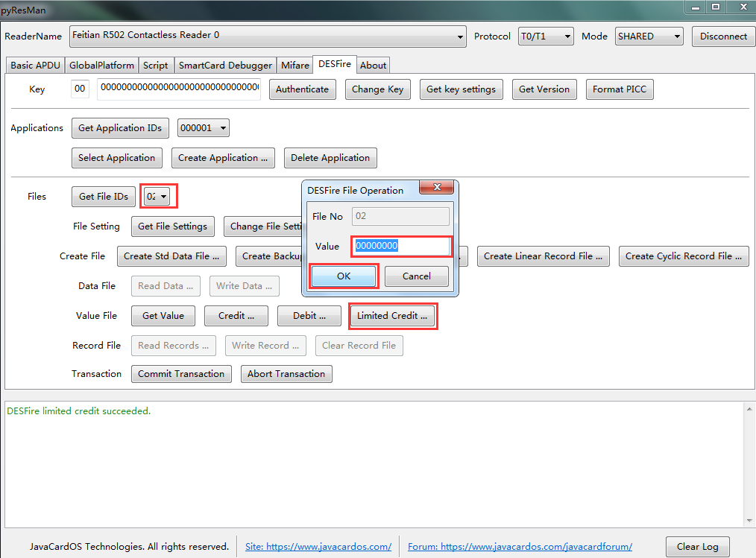Open the javacardforum forum link

point(520,547)
